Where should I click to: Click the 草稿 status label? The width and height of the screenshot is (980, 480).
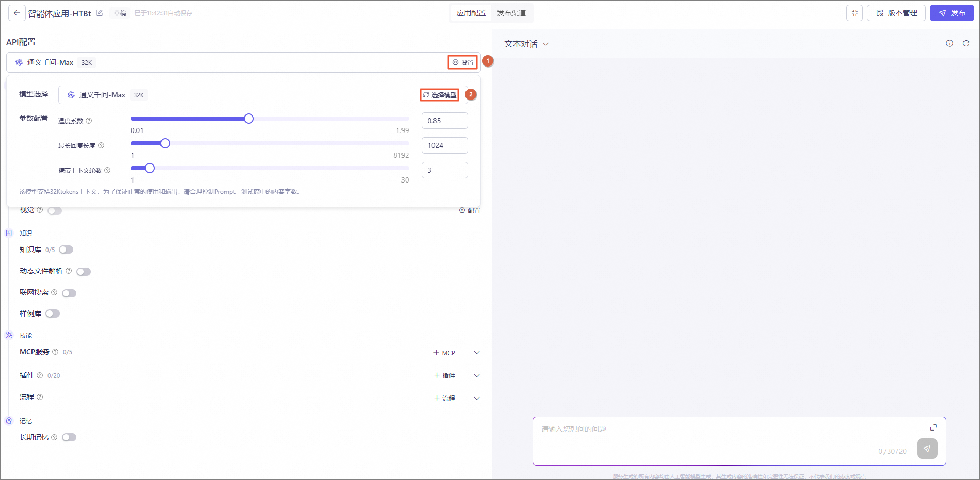coord(120,13)
